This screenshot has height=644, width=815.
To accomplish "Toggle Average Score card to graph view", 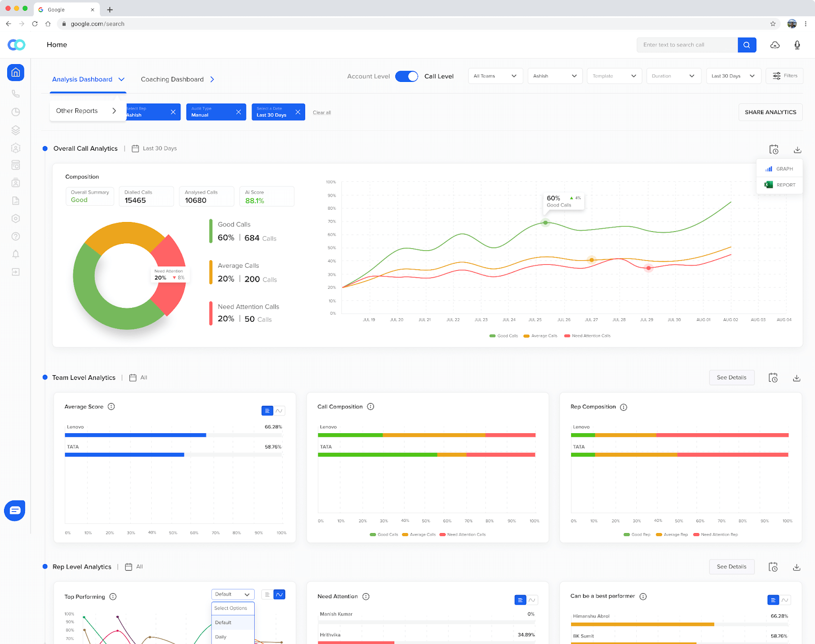I will (279, 410).
